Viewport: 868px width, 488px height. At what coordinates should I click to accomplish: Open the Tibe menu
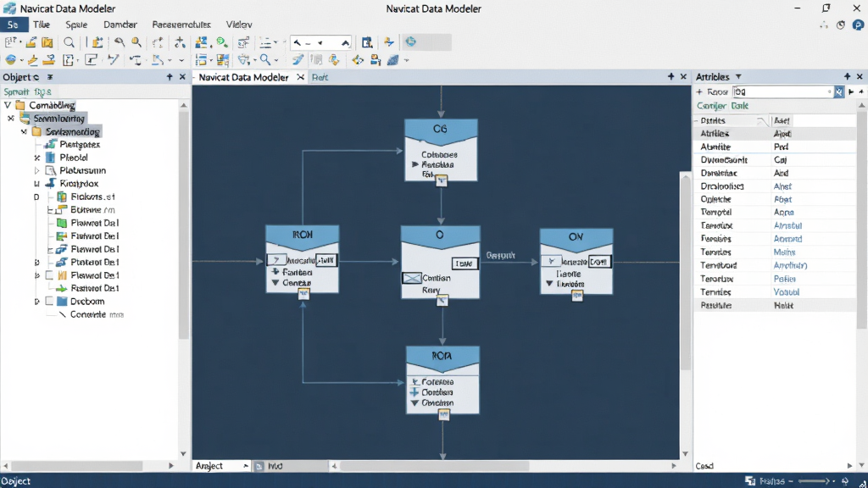click(42, 25)
